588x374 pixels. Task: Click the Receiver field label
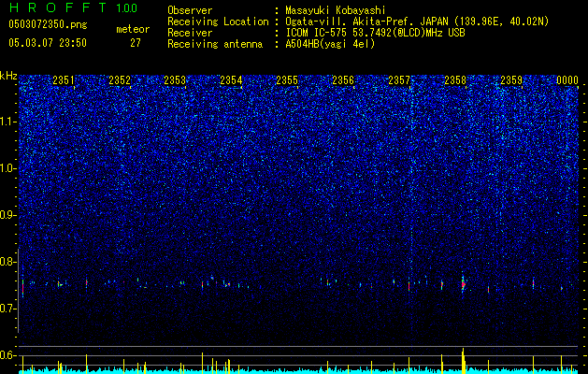190,33
